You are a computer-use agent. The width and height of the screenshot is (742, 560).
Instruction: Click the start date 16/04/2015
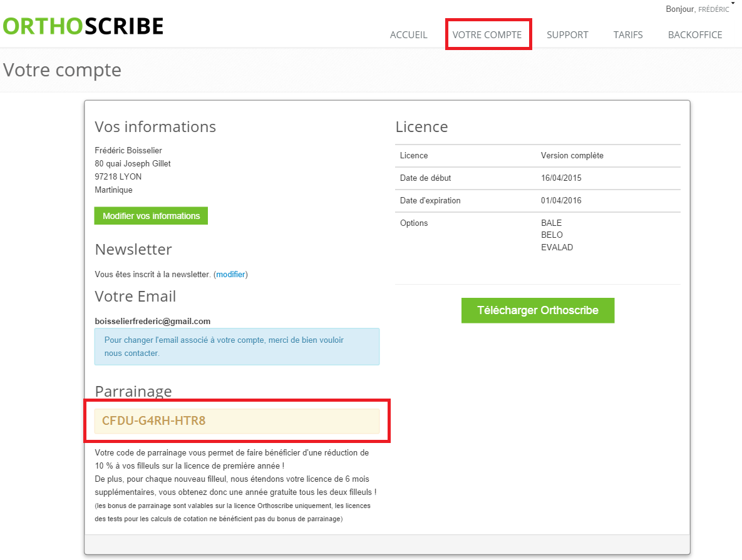pos(561,178)
